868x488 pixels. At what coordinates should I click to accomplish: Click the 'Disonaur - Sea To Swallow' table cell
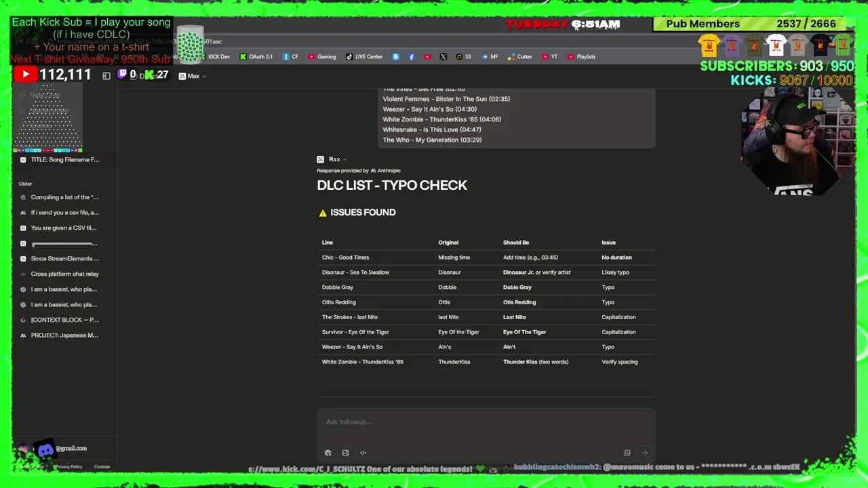(x=355, y=272)
